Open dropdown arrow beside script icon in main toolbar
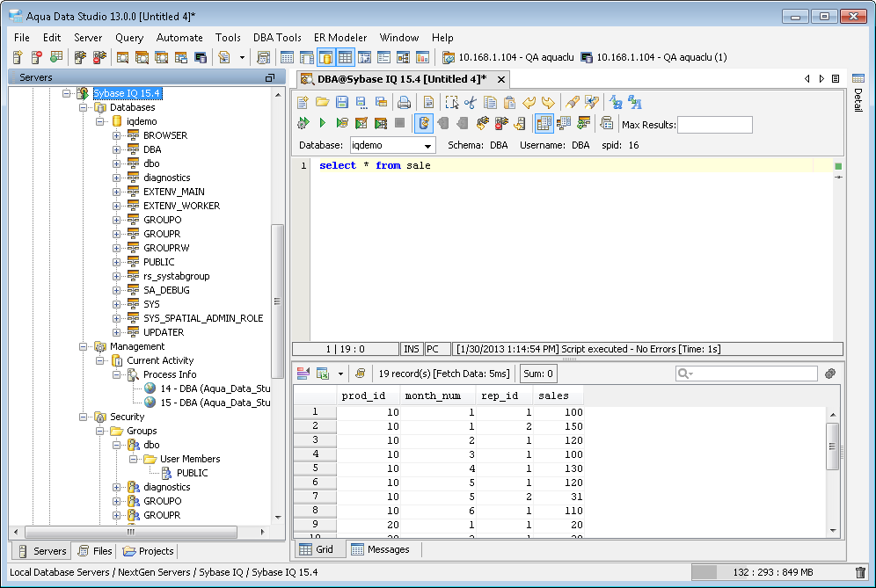The image size is (876, 588). click(x=242, y=57)
